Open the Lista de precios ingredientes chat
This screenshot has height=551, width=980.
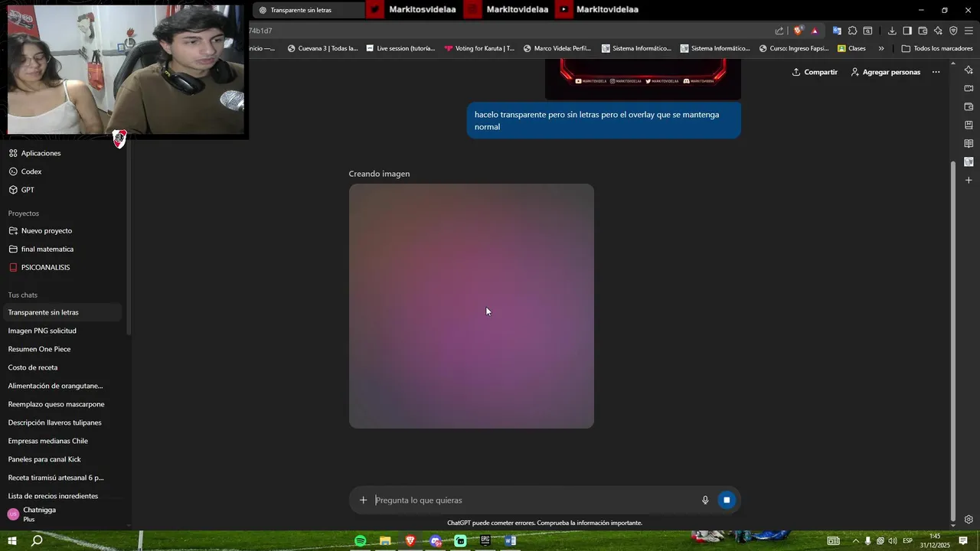63,495
